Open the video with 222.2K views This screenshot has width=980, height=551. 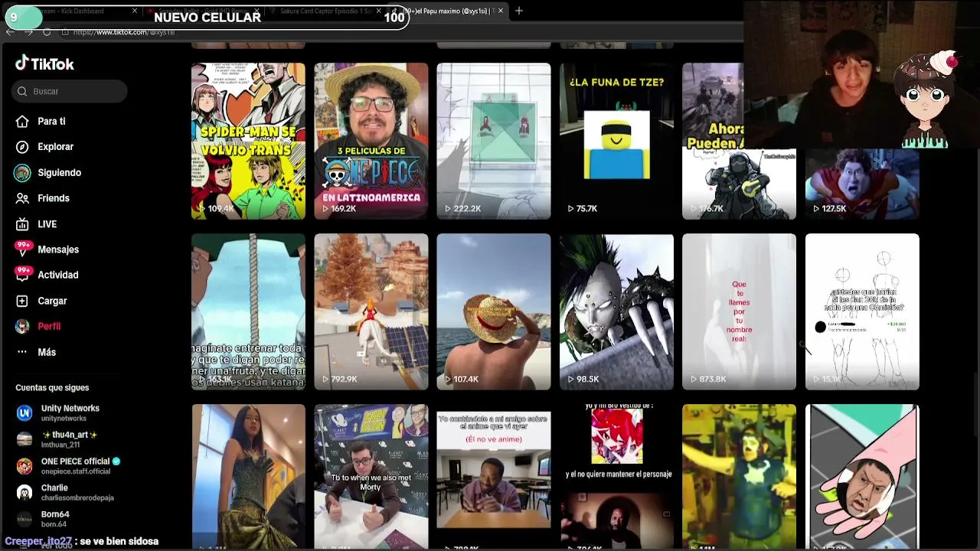[x=494, y=141]
